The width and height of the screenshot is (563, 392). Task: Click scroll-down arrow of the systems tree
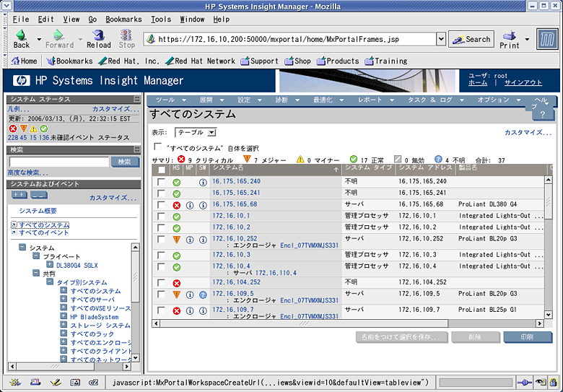click(136, 358)
